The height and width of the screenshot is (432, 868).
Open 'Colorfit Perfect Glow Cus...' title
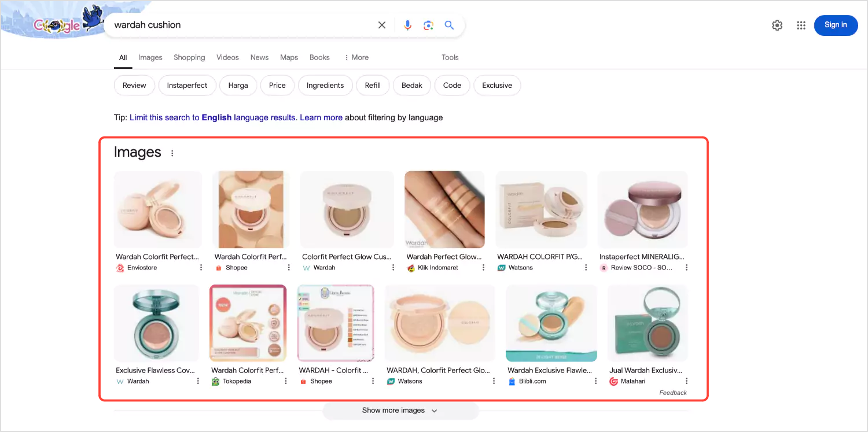point(347,257)
